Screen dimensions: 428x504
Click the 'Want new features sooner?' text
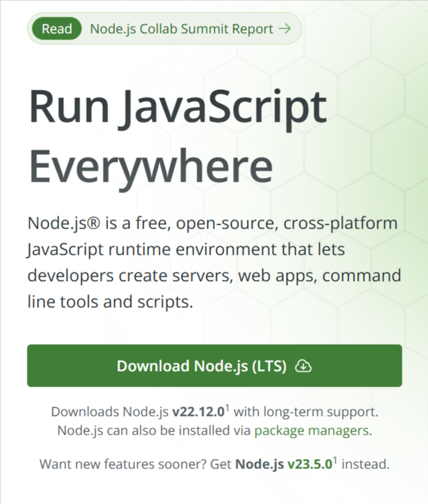(x=123, y=464)
